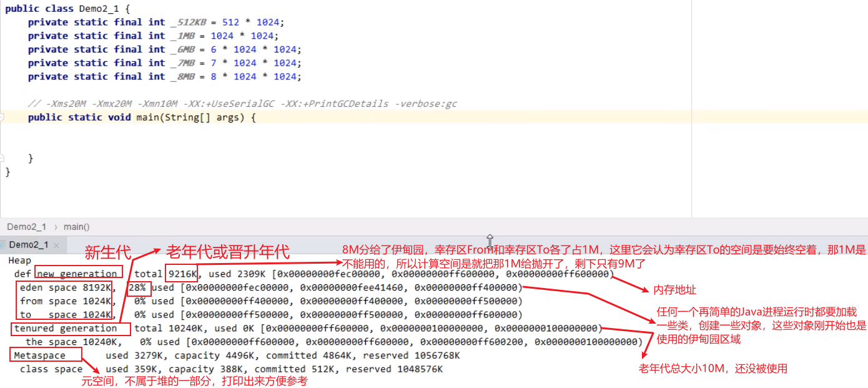Close the Demo2_1 run tab
This screenshot has width=868, height=388.
click(56, 245)
